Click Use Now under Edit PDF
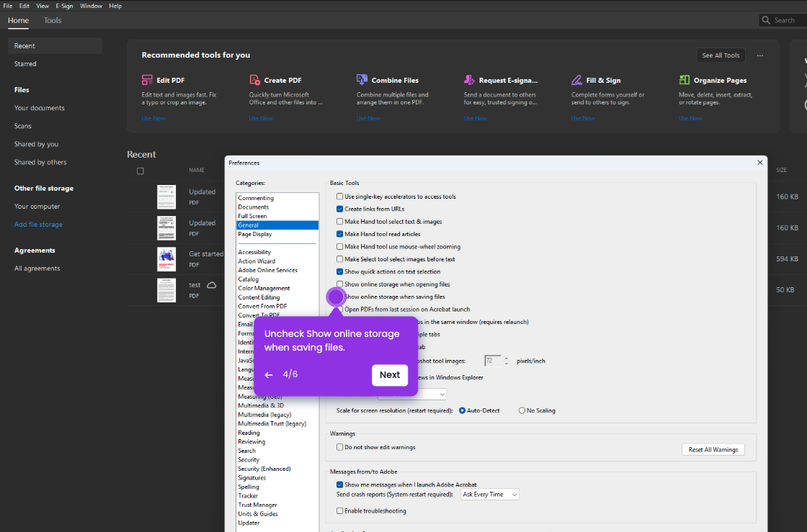Screen dimensions: 807x532 click(153, 118)
